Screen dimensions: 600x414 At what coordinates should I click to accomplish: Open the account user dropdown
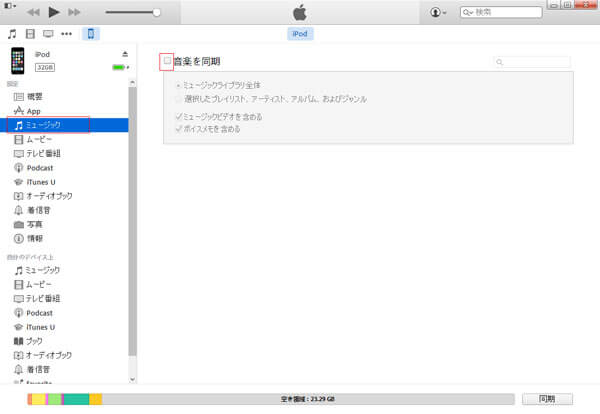click(438, 12)
